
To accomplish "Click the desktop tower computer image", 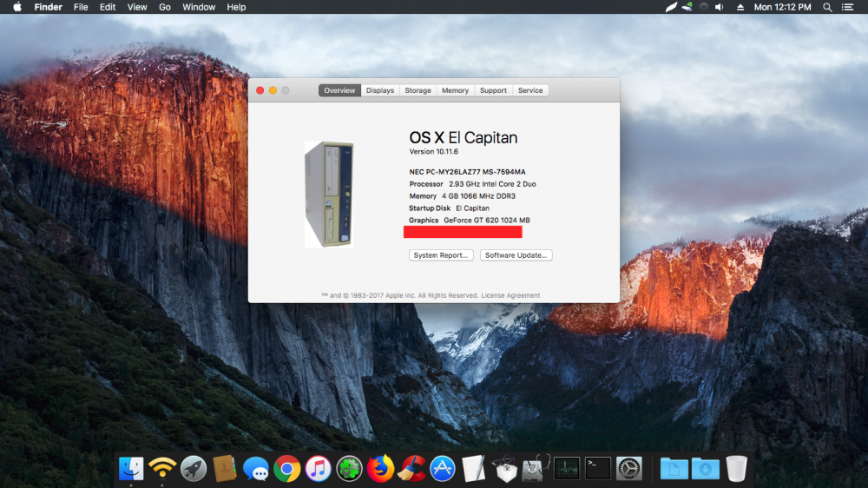I will (x=329, y=195).
